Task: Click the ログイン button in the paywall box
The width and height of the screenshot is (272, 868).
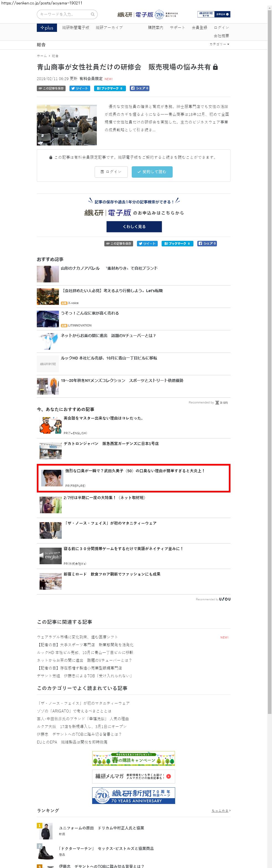Action: (x=111, y=172)
